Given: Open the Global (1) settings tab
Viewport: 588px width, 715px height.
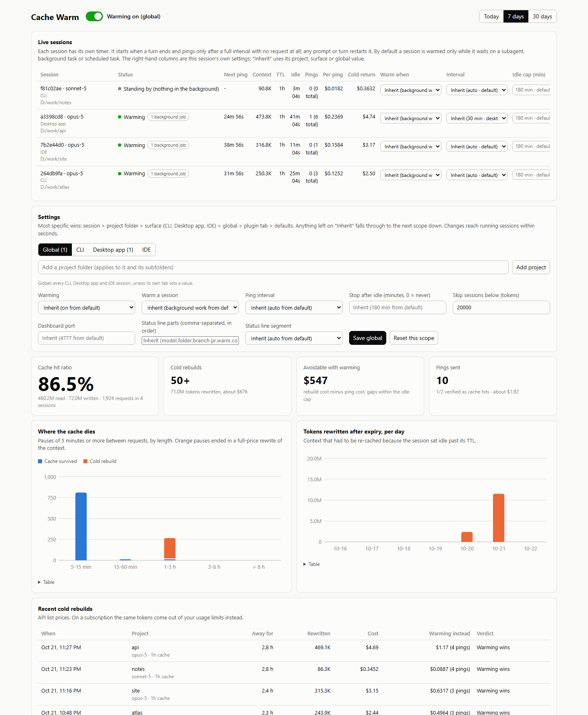Looking at the screenshot, I should 55,250.
